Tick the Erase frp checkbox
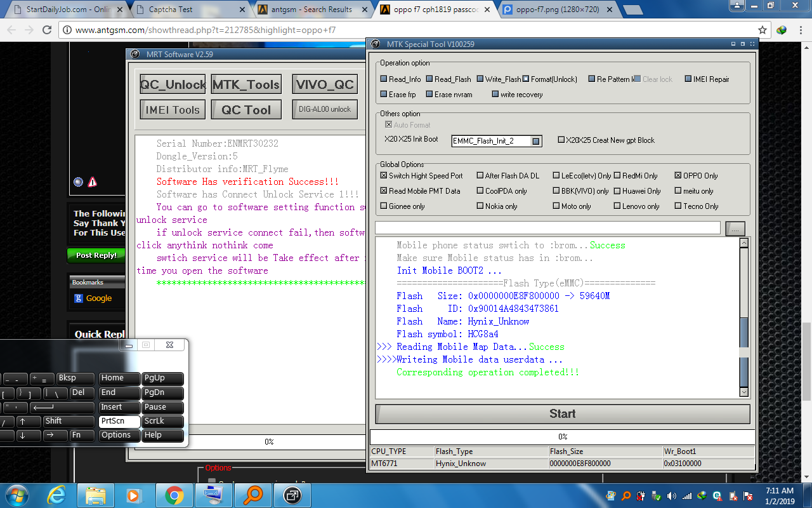This screenshot has width=812, height=508. pyautogui.click(x=384, y=95)
